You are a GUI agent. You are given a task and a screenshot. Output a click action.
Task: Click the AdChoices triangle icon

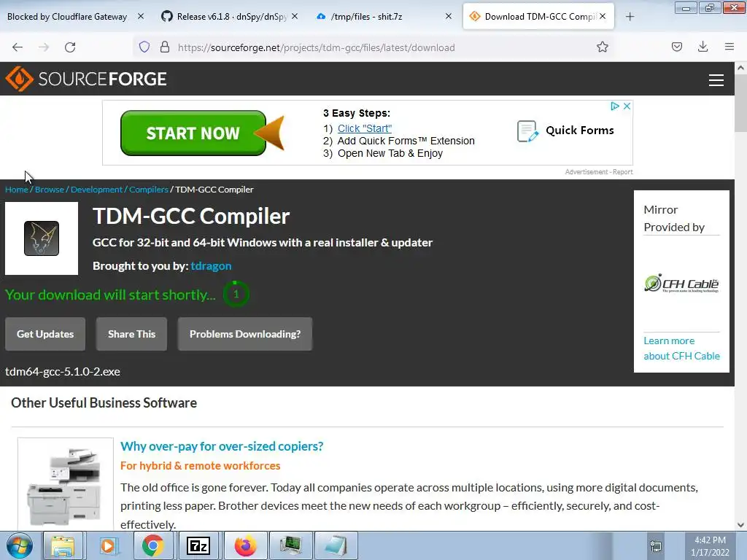[x=615, y=106]
